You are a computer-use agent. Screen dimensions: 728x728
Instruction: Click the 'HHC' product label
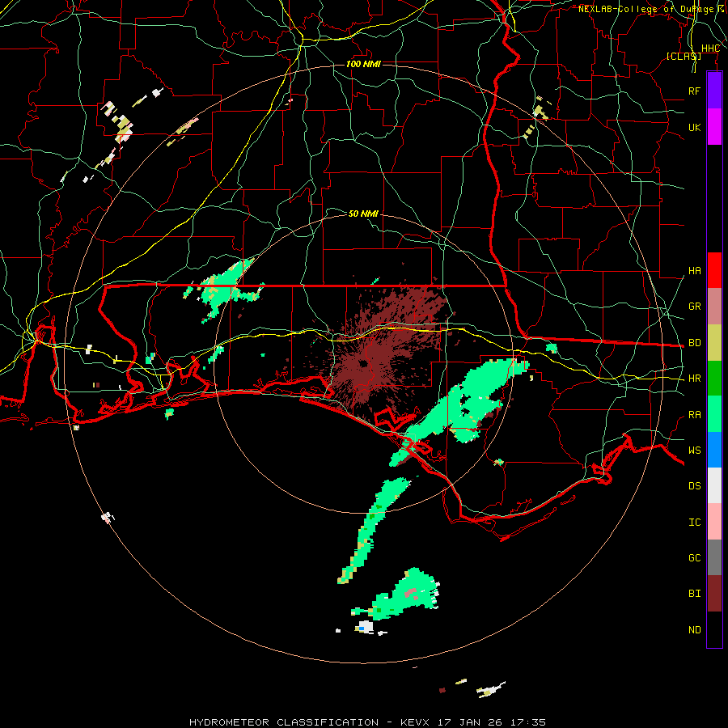click(x=710, y=49)
